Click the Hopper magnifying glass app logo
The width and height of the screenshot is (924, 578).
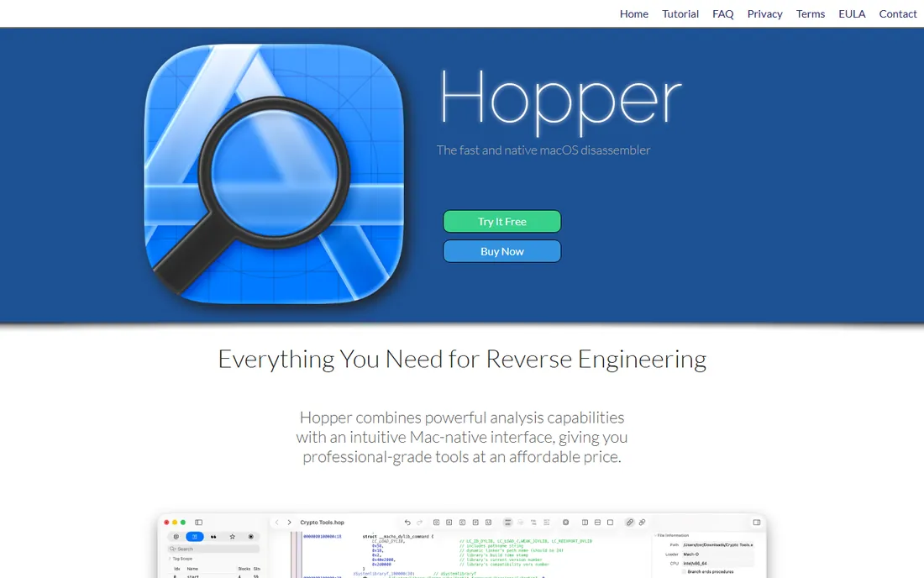(274, 174)
